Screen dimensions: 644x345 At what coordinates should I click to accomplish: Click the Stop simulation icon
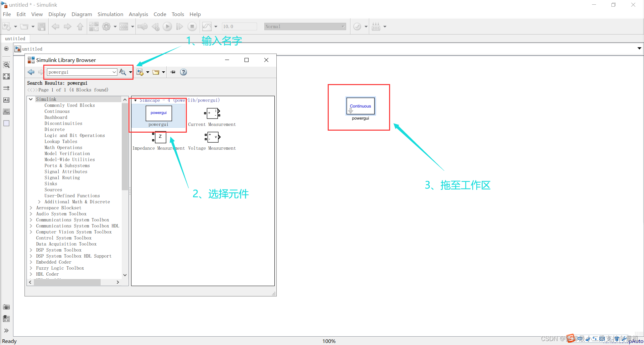click(192, 26)
